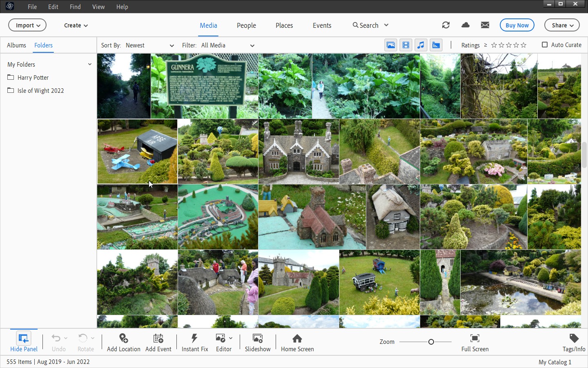Toggle audio media type filter

click(421, 45)
